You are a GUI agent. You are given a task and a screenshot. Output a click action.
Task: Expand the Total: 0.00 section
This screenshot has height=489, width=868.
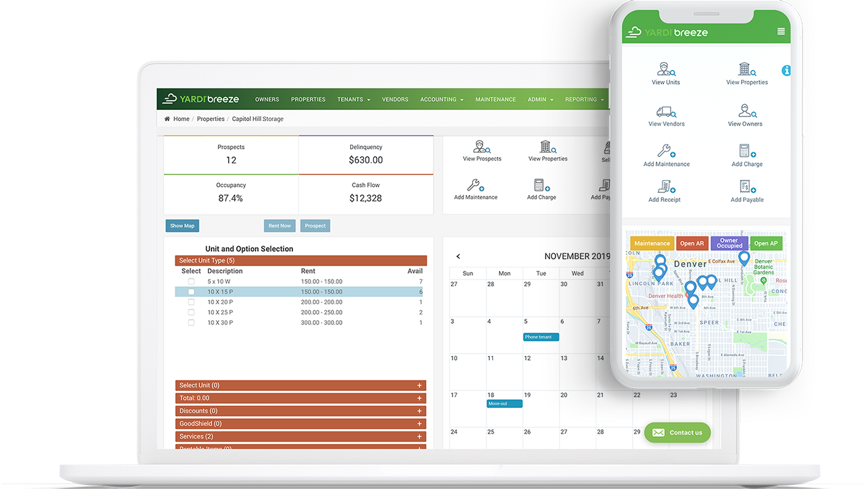tap(300, 398)
